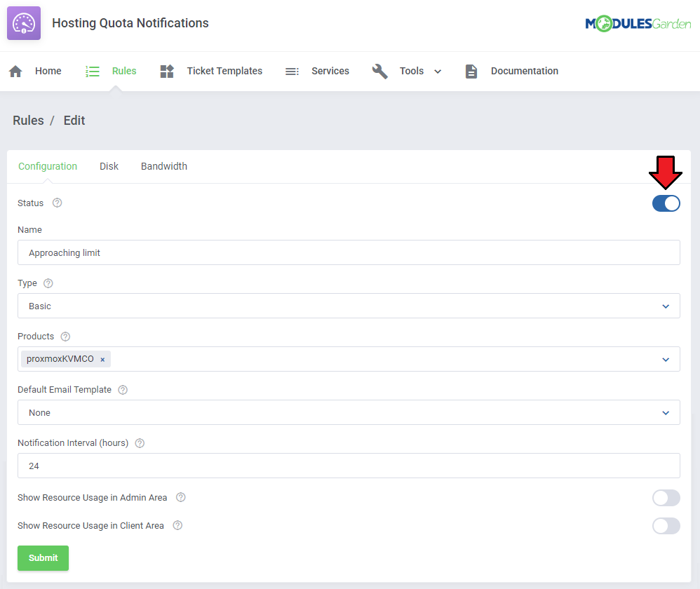Click the Notification Interval help icon
The image size is (700, 589).
[140, 443]
